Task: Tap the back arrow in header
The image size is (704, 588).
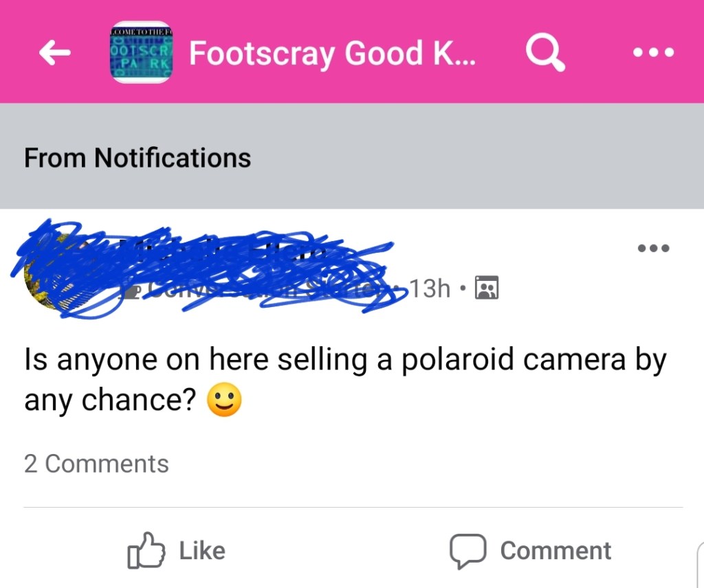Action: click(56, 53)
